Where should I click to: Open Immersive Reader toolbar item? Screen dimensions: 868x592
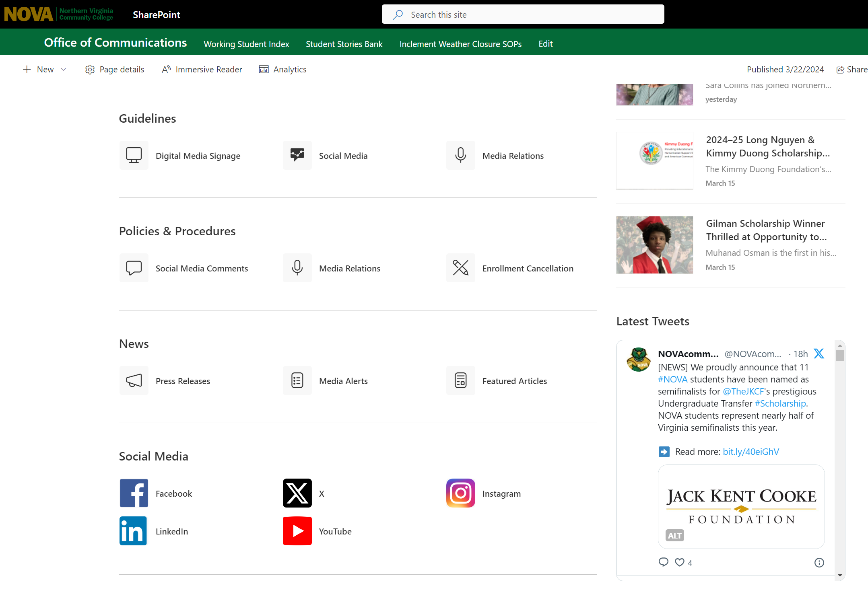(x=202, y=70)
